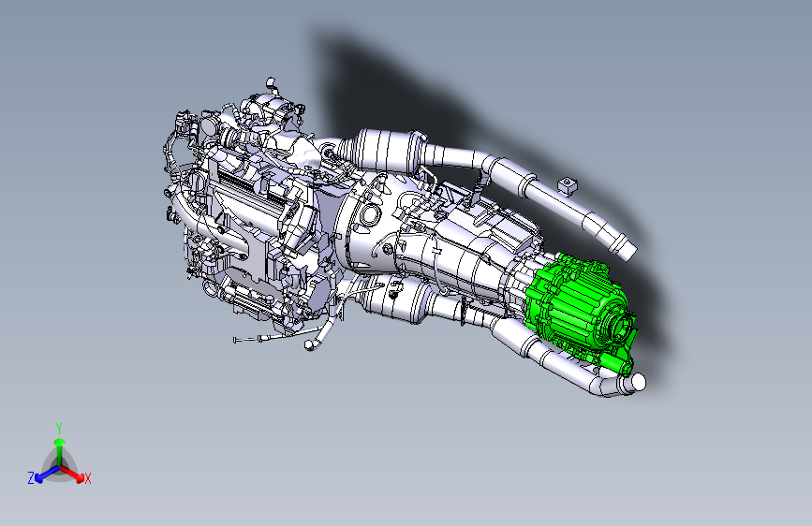Click the green Y axis arrow of triad
Image resolution: width=812 pixels, height=526 pixels.
60,452
